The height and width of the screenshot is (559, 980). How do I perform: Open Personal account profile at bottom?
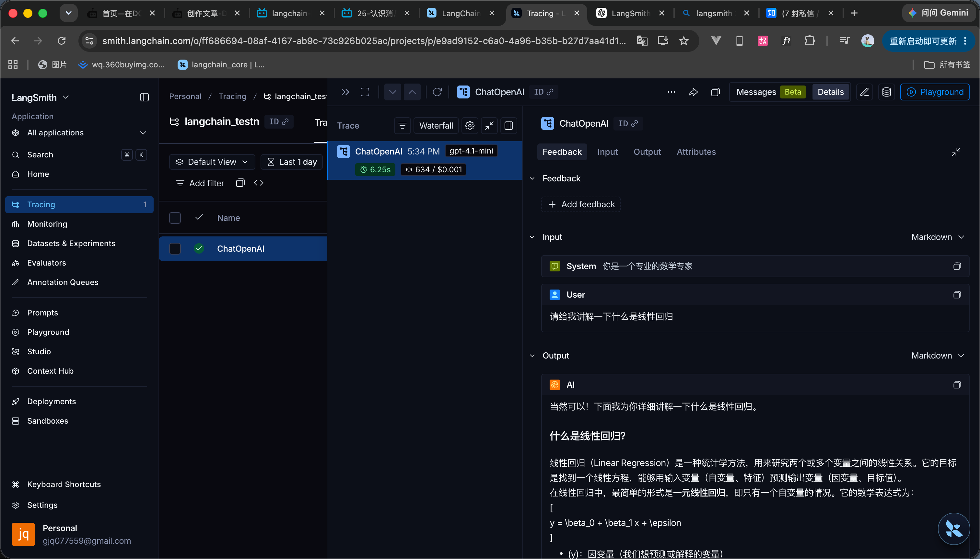tap(79, 534)
